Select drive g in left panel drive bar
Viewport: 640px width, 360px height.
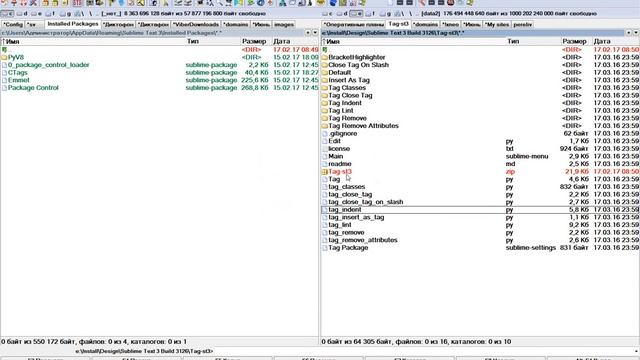click(x=64, y=13)
